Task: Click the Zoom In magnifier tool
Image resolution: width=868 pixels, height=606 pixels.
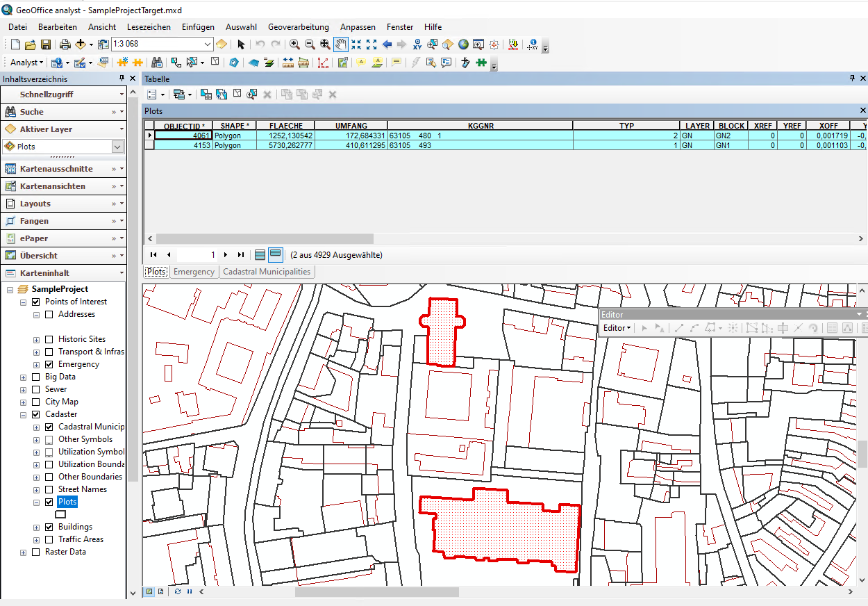Action: tap(294, 44)
